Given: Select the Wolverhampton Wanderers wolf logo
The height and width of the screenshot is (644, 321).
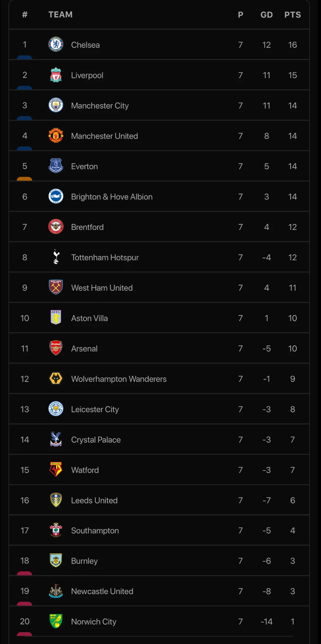Looking at the screenshot, I should [x=56, y=379].
